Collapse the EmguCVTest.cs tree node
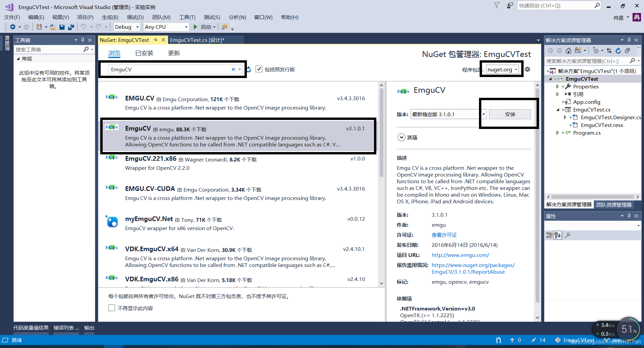 click(x=557, y=110)
